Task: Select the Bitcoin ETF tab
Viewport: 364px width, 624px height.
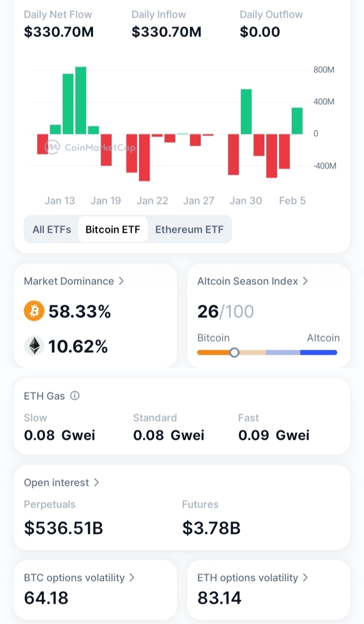Action: tap(113, 229)
